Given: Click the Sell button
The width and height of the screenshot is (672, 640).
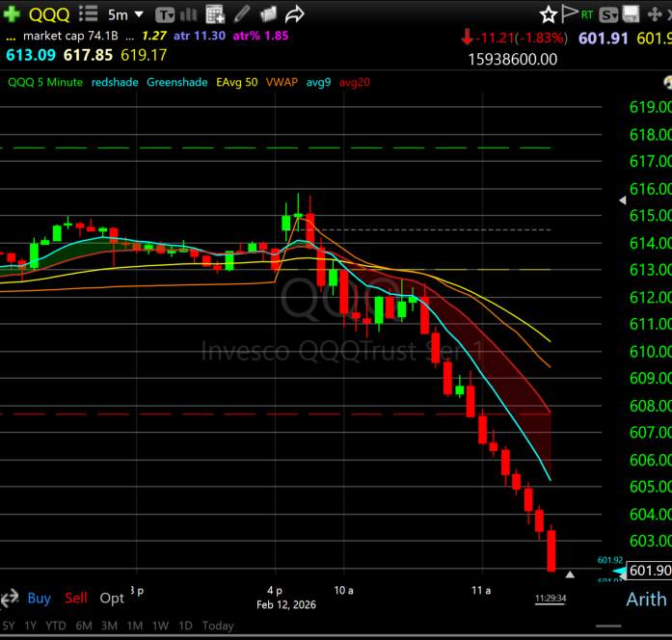Looking at the screenshot, I should point(76,598).
